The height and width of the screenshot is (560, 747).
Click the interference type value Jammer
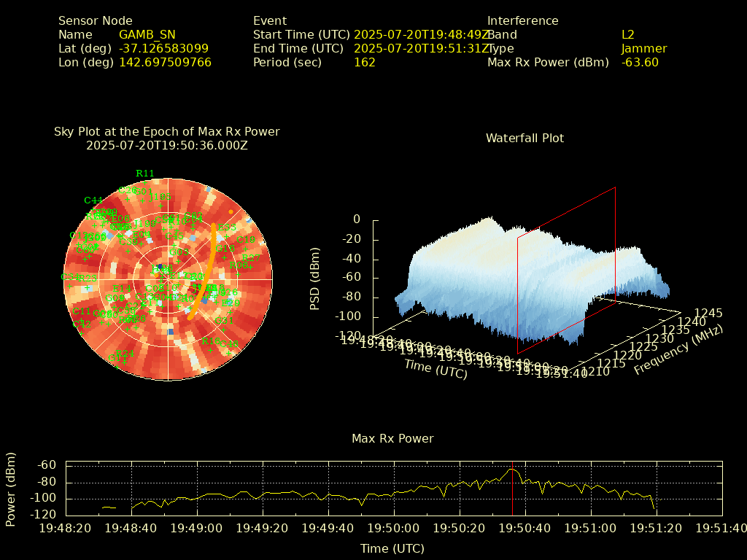(x=643, y=49)
